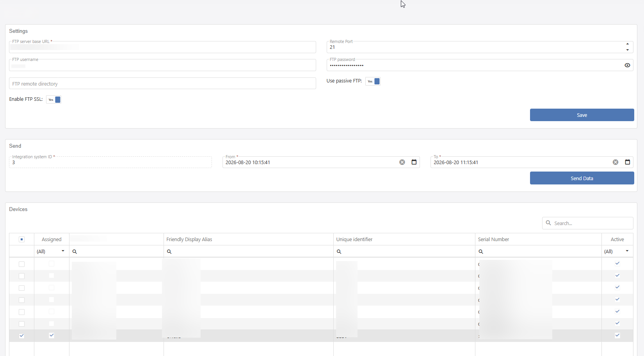Increase the Remote Port value
This screenshot has width=644, height=356.
(627, 44)
